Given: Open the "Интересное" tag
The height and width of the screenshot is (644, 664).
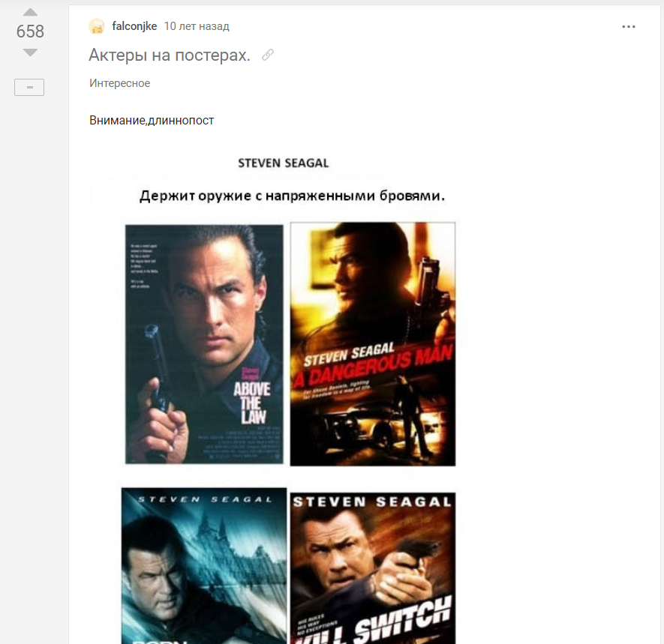Looking at the screenshot, I should click(x=119, y=83).
